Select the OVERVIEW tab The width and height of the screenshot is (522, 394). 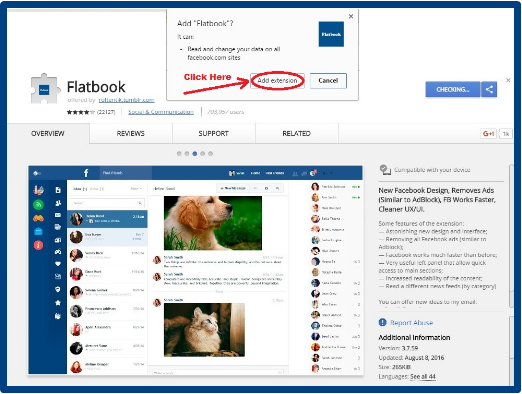coord(48,134)
